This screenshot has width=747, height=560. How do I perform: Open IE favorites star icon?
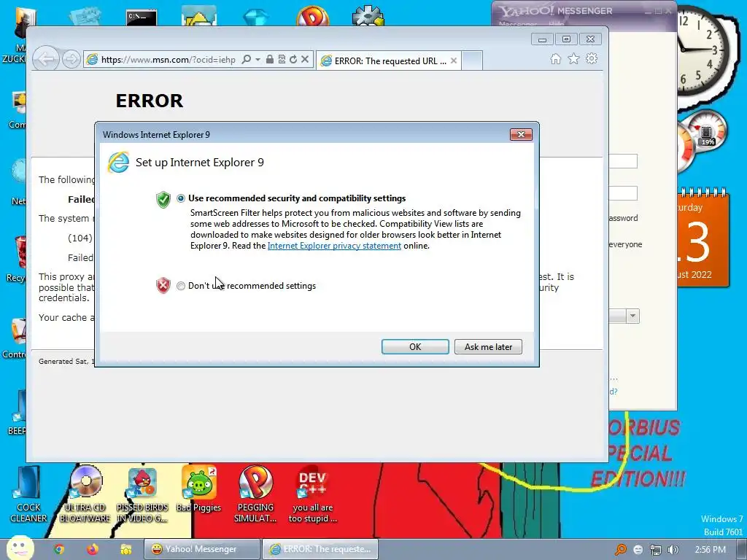573,58
